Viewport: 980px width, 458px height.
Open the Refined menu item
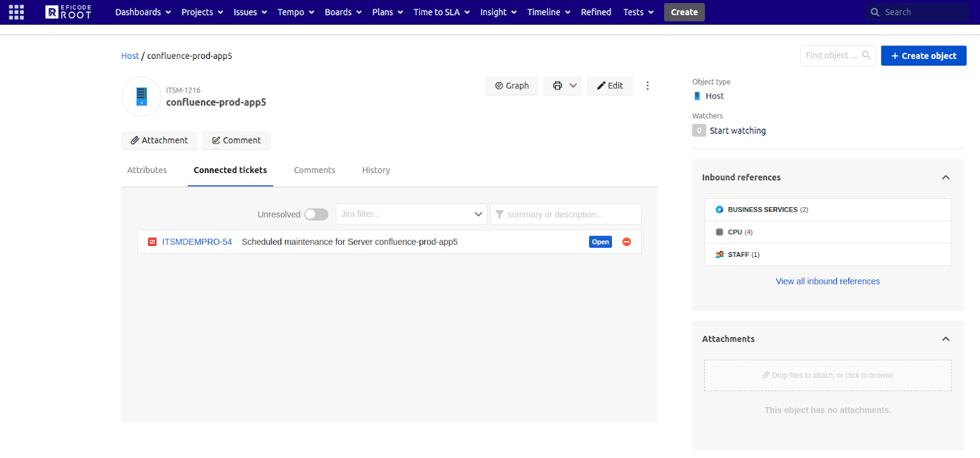coord(596,12)
